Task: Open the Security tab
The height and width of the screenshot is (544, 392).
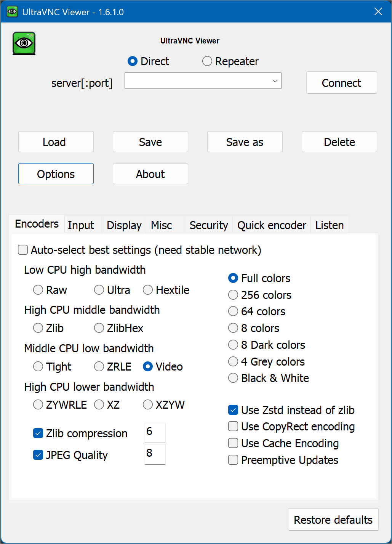Action: pyautogui.click(x=208, y=225)
